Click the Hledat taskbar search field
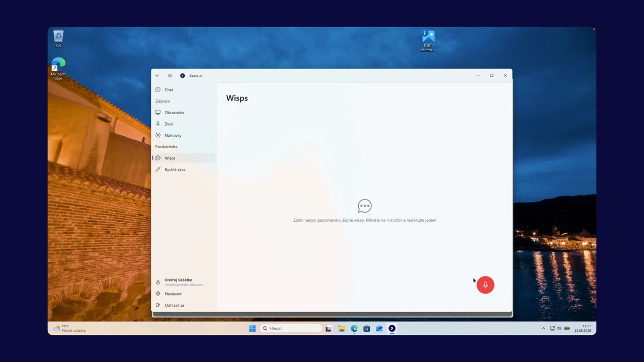The image size is (644, 362). click(291, 328)
